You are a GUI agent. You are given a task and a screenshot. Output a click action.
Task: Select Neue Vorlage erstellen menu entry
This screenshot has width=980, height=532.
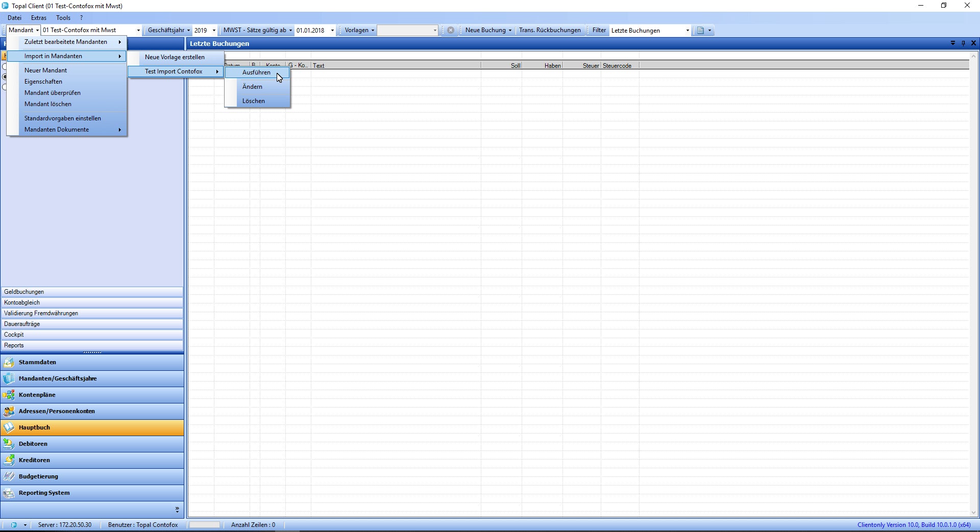point(175,57)
